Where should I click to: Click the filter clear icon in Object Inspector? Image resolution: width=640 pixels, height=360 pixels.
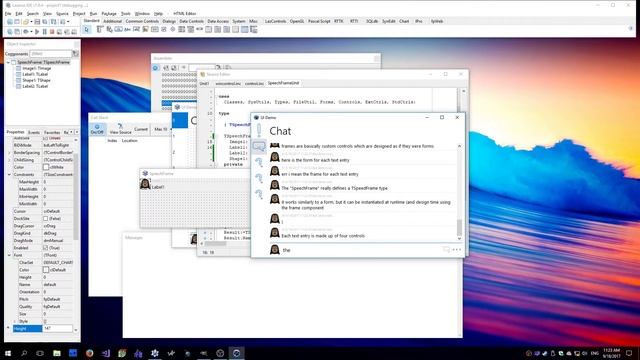[76, 53]
